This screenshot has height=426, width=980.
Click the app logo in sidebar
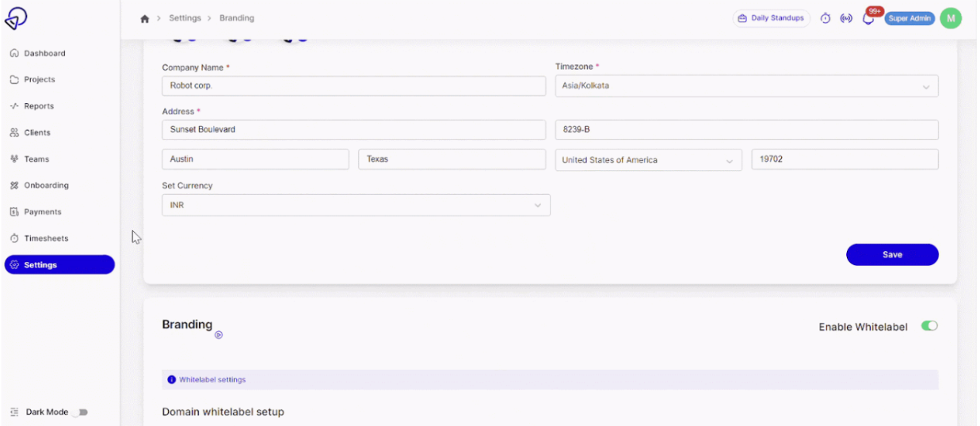16,17
